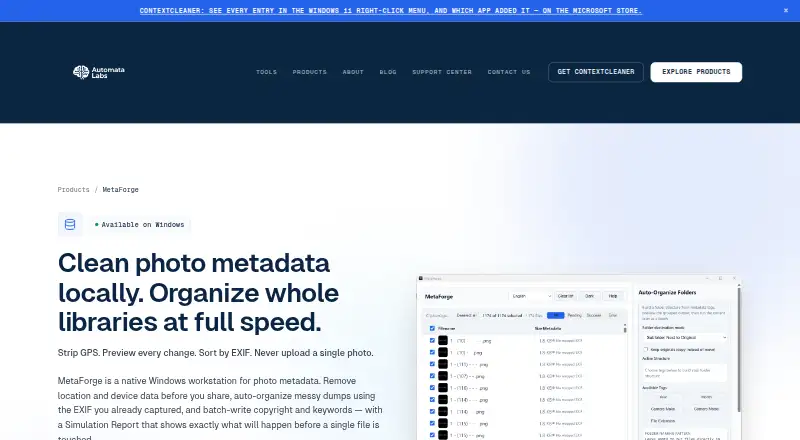Switch to the Error filter tab
Image resolution: width=800 pixels, height=440 pixels.
pos(613,315)
